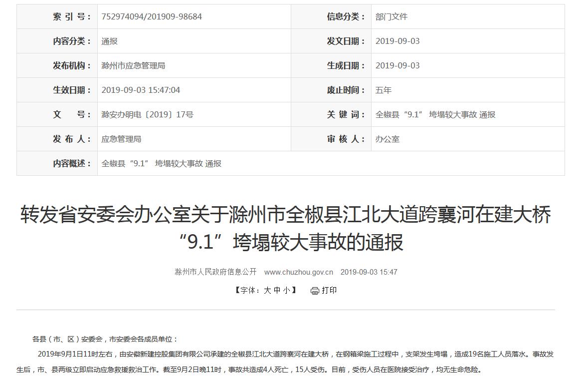The width and height of the screenshot is (588, 381).
Task: Click the content summary value in 内容概述 row
Action: [x=161, y=163]
